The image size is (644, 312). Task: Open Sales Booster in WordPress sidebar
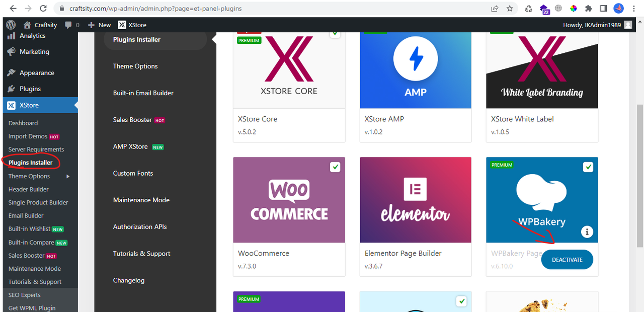pos(33,256)
